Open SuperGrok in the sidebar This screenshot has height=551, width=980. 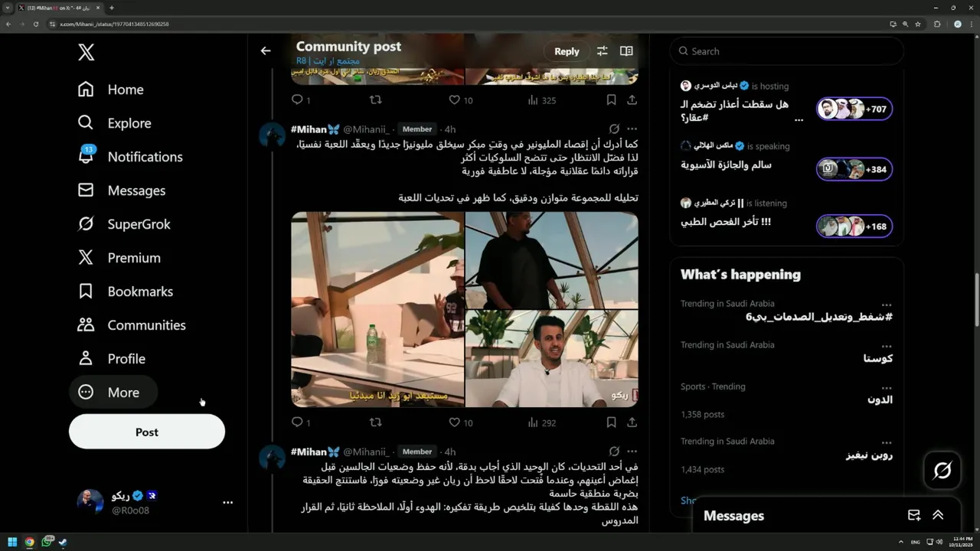coord(124,224)
